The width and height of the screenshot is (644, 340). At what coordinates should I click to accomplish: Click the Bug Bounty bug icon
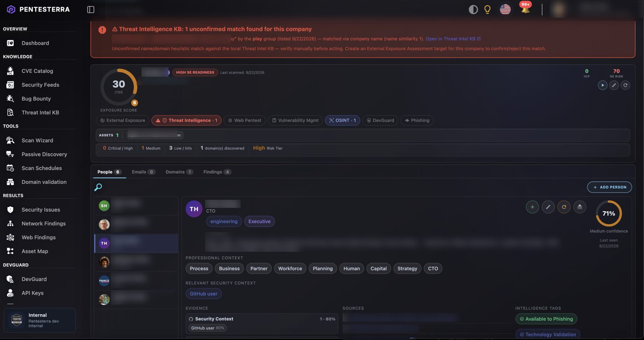click(x=10, y=98)
